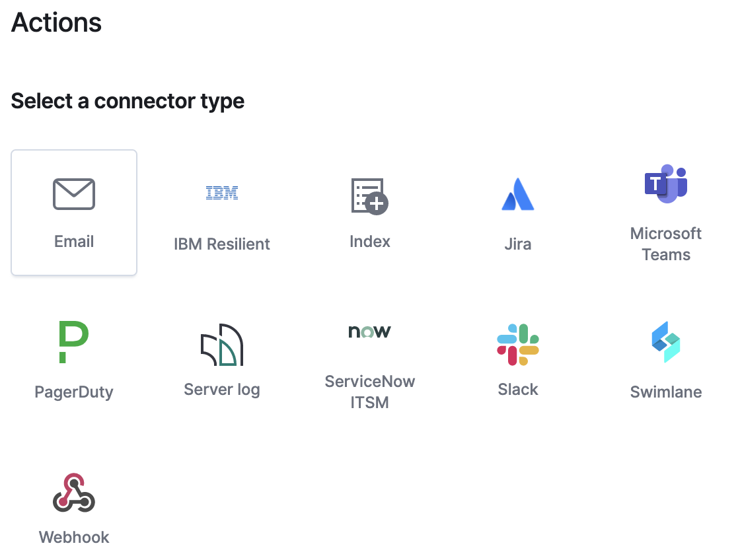Select the PagerDuty connector
The height and width of the screenshot is (560, 740).
point(74,360)
